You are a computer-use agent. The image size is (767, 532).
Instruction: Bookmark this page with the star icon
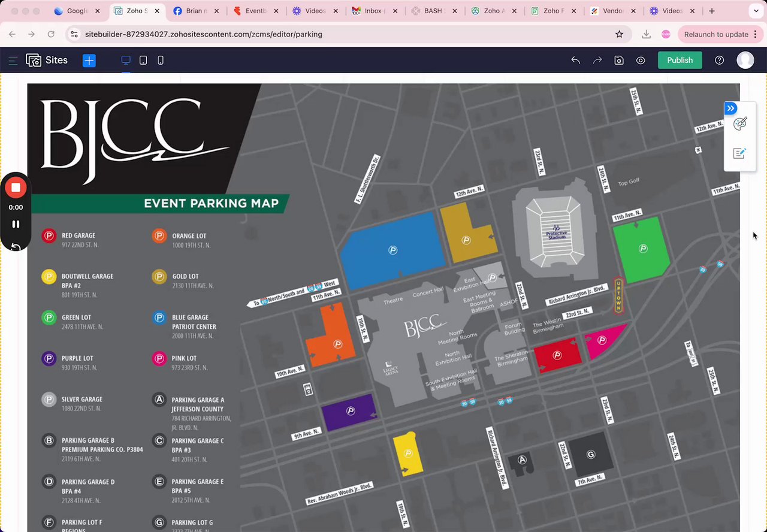click(620, 34)
